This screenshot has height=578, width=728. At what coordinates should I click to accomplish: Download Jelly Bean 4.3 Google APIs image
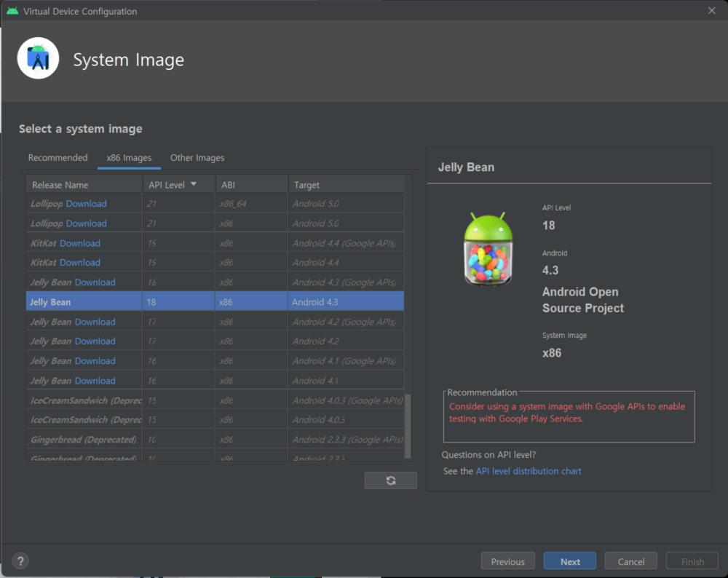pos(95,282)
